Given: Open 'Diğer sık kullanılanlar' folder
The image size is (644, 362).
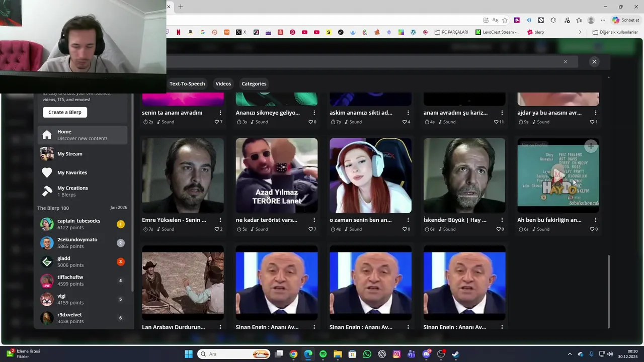Looking at the screenshot, I should [x=615, y=32].
